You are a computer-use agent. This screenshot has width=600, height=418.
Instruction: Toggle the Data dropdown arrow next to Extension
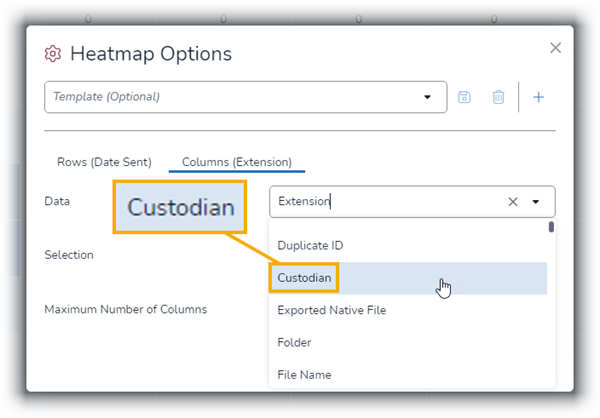(536, 202)
